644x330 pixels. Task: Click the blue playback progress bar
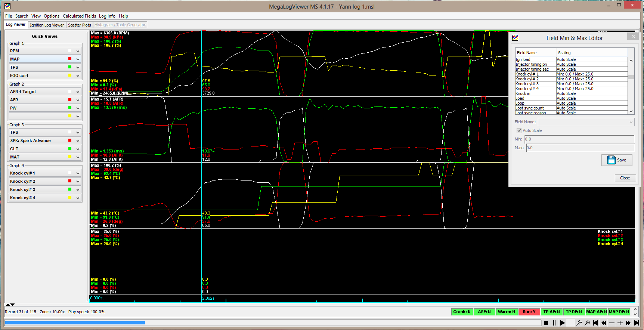[75, 323]
